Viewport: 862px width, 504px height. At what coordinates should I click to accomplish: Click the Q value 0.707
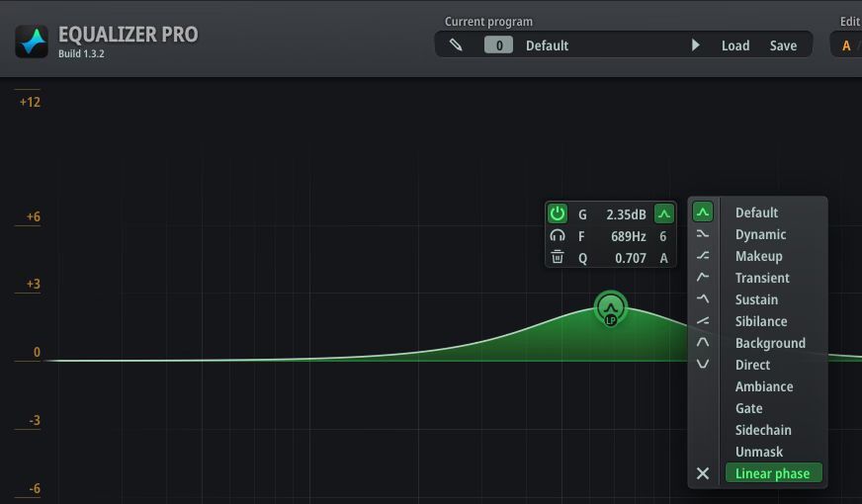pos(631,258)
